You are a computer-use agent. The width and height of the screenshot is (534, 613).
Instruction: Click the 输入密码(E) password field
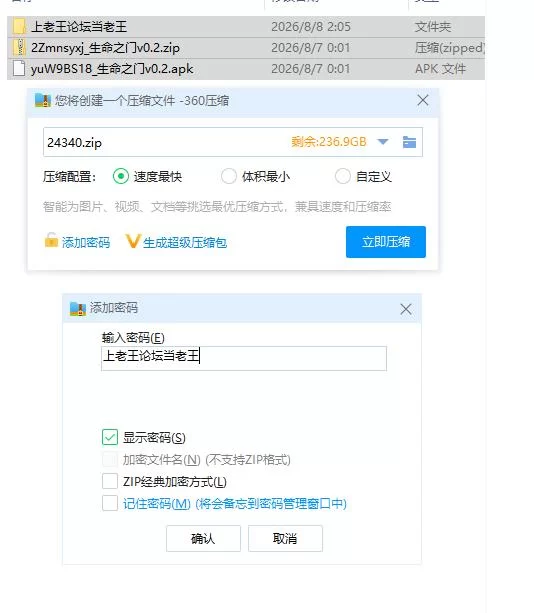(244, 358)
